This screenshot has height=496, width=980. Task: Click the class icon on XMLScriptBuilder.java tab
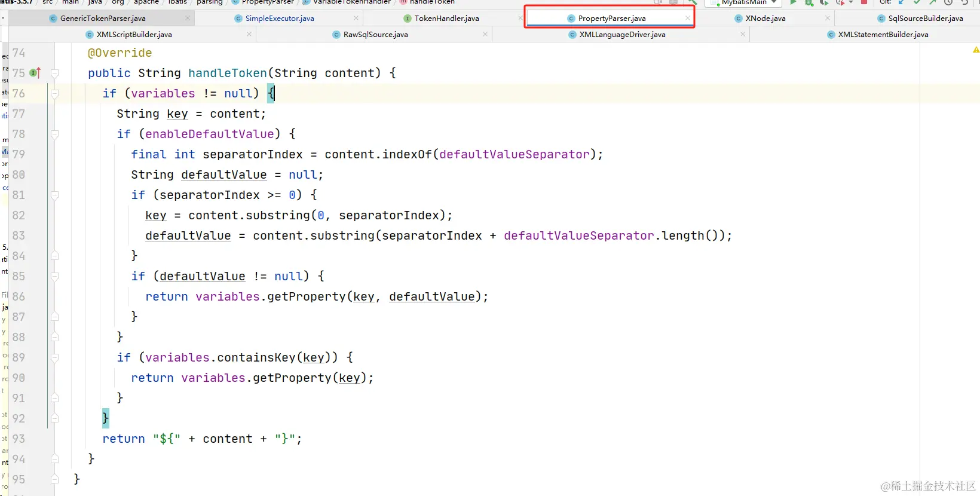(90, 35)
